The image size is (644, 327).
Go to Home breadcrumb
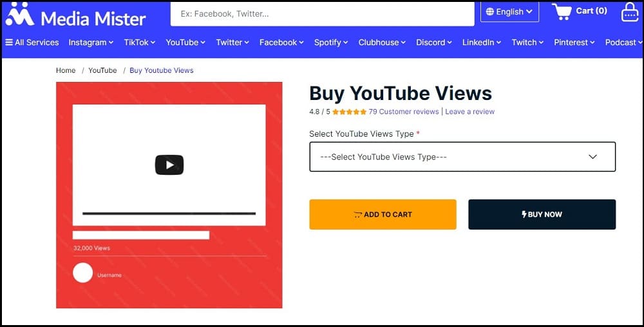[x=66, y=70]
